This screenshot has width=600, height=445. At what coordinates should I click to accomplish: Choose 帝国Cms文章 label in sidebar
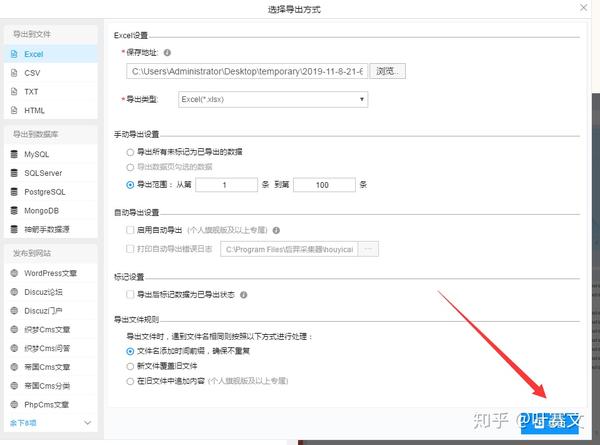(47, 367)
